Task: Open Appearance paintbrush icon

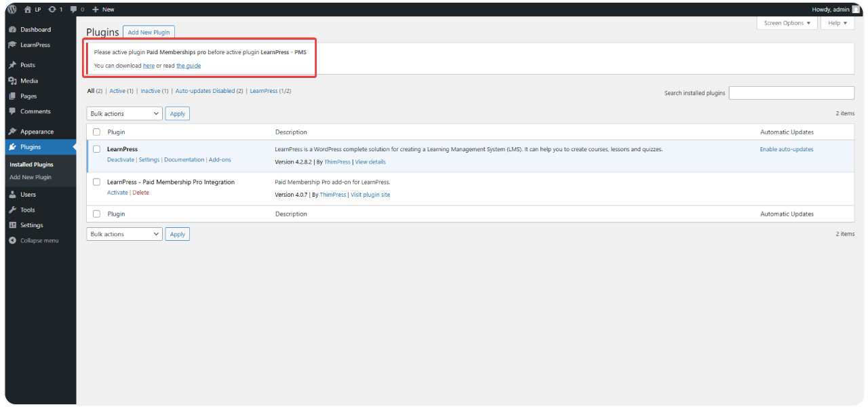Action: click(12, 132)
